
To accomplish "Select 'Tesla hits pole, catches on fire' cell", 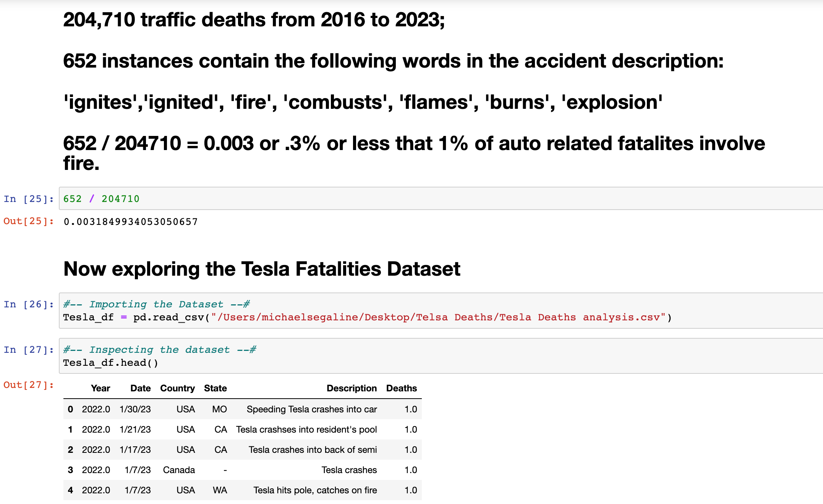I will [315, 490].
